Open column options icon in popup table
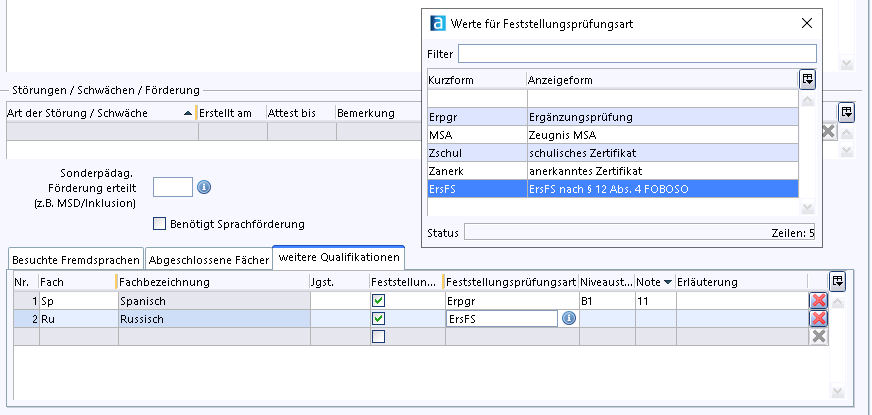This screenshot has height=415, width=872. pos(807,79)
